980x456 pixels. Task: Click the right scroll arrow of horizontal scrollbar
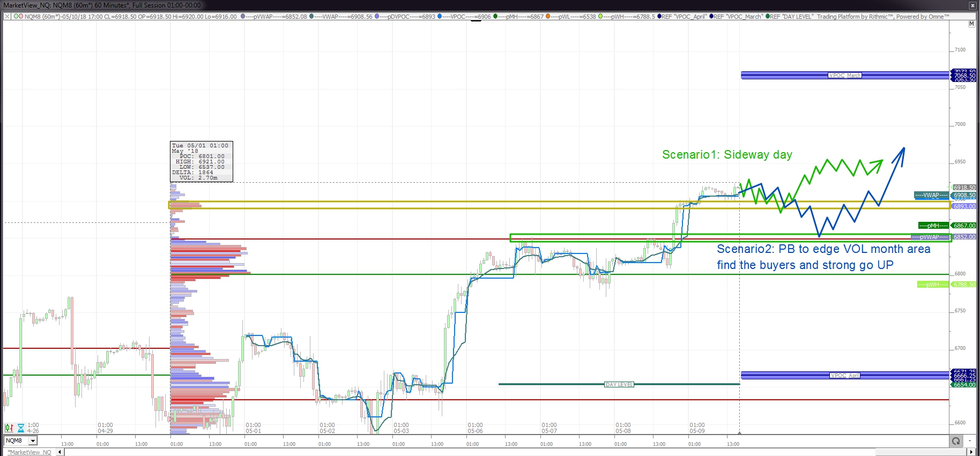tap(971, 452)
